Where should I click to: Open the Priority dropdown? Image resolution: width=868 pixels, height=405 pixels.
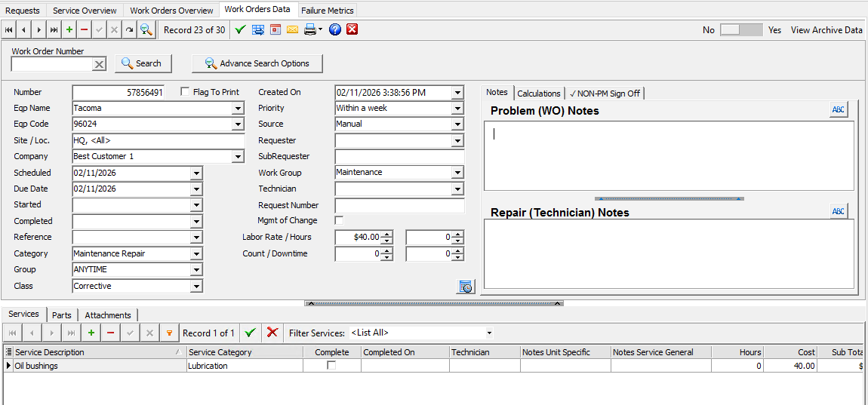[457, 109]
